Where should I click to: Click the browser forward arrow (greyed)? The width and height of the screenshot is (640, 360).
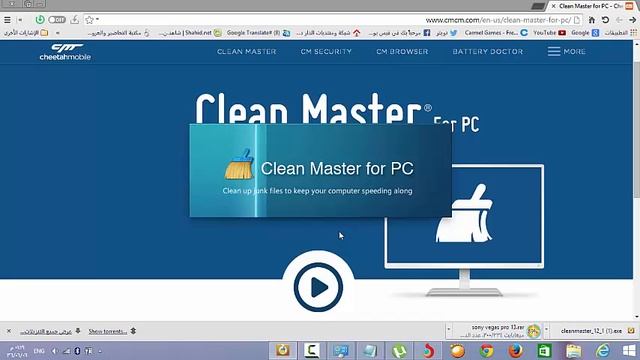(619, 20)
